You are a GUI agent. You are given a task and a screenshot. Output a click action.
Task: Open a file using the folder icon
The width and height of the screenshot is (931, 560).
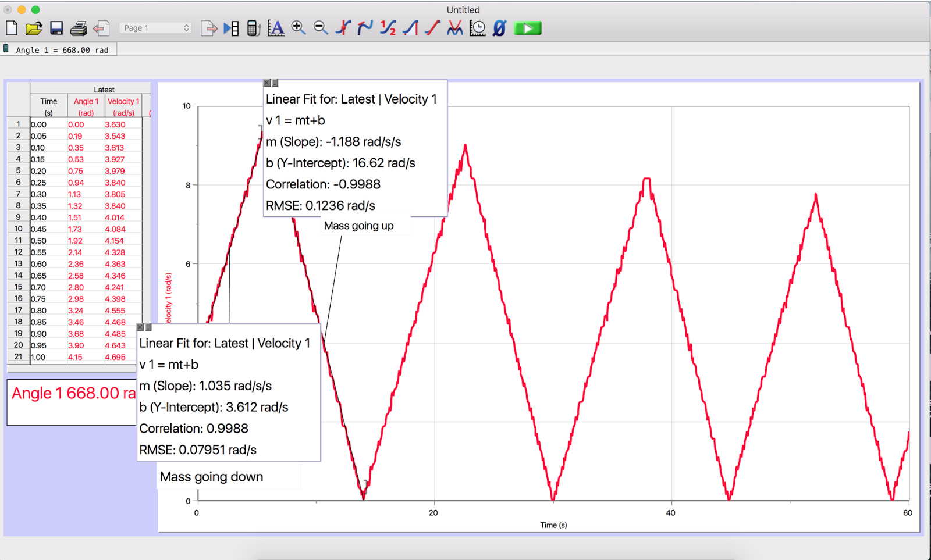[x=34, y=28]
